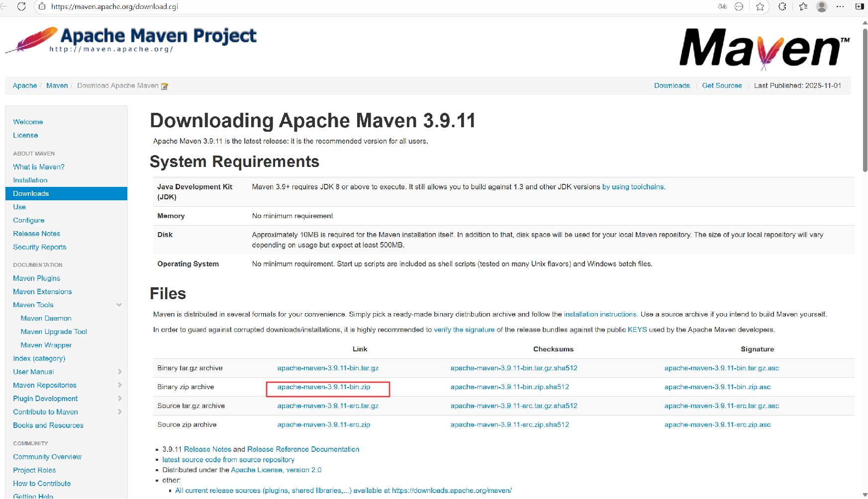
Task: Open How to Contribute in the sidebar
Action: pos(42,484)
